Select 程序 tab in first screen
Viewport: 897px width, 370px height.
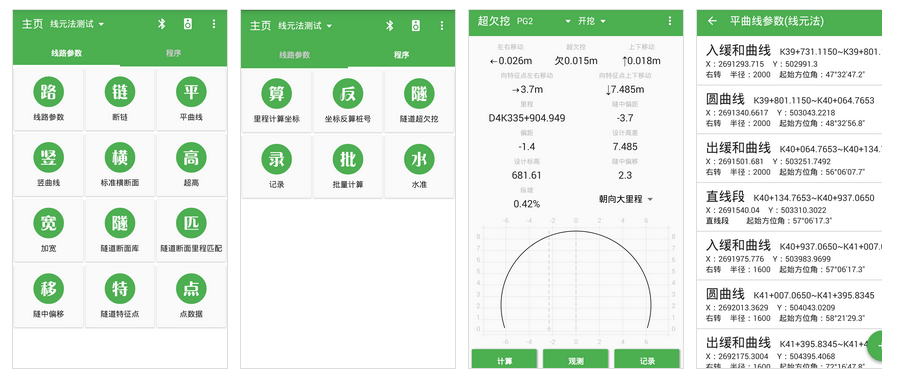pyautogui.click(x=174, y=53)
